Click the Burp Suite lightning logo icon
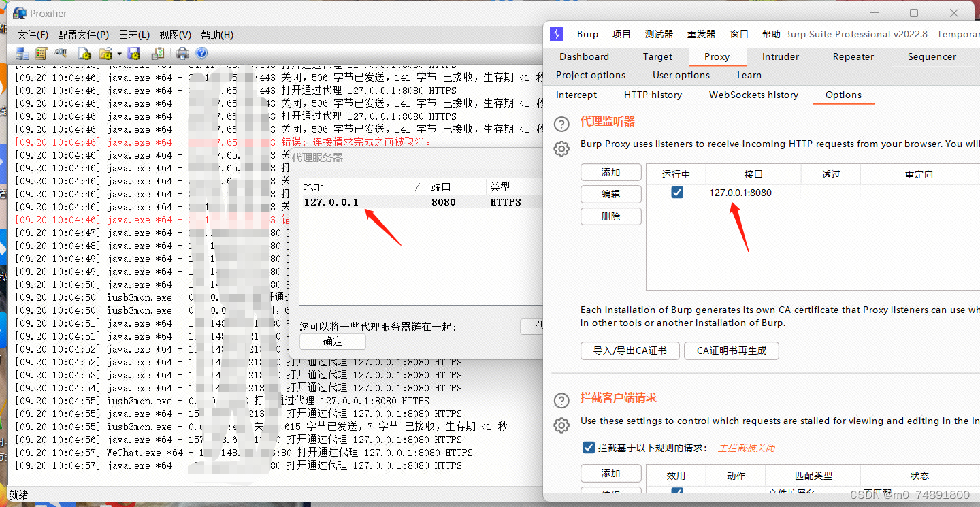This screenshot has width=980, height=507. pos(557,34)
